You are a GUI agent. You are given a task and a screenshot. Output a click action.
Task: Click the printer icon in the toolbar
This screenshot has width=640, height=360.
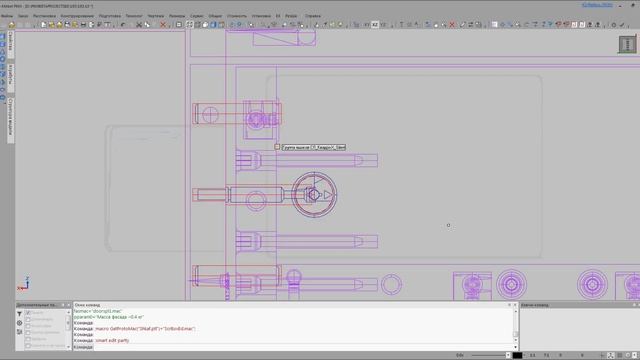click(83, 25)
